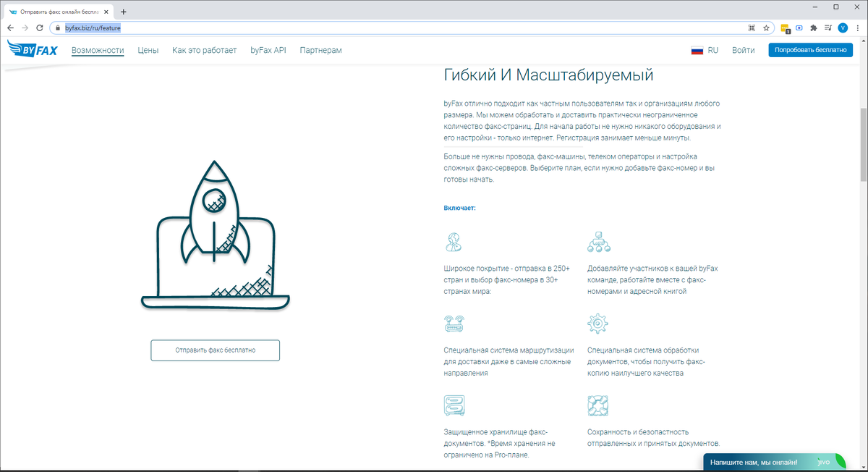Bookmark this page with the star
Viewport: 868px width, 472px height.
[x=766, y=28]
